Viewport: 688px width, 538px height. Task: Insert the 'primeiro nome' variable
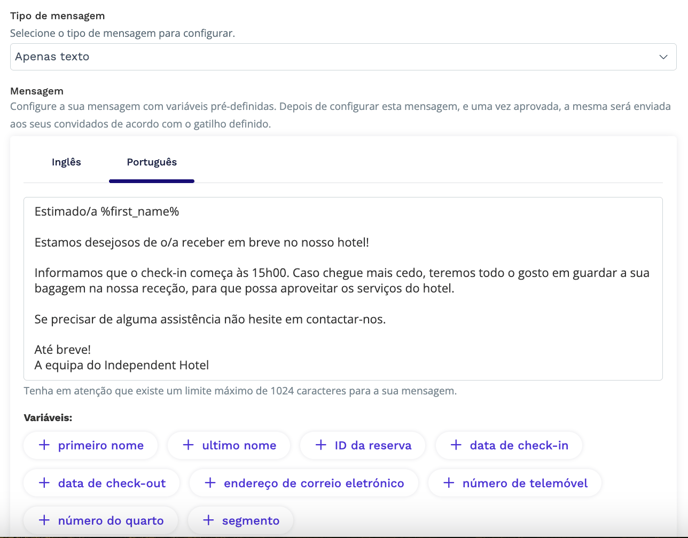point(91,445)
